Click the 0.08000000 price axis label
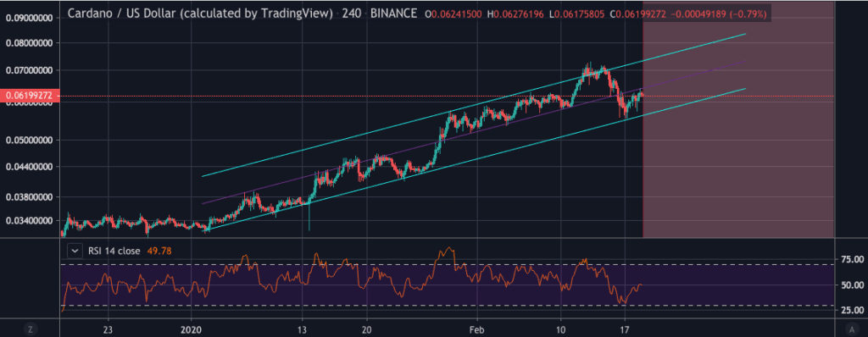This screenshot has height=337, width=868. pyautogui.click(x=29, y=43)
